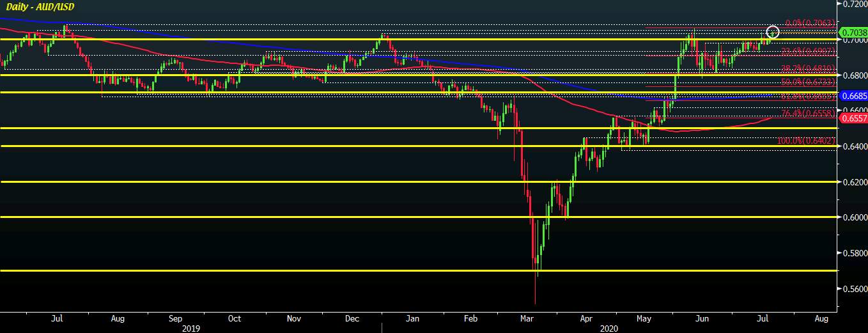This screenshot has height=333, width=868.
Task: Click the 0.6800 price axis label
Action: [x=855, y=75]
